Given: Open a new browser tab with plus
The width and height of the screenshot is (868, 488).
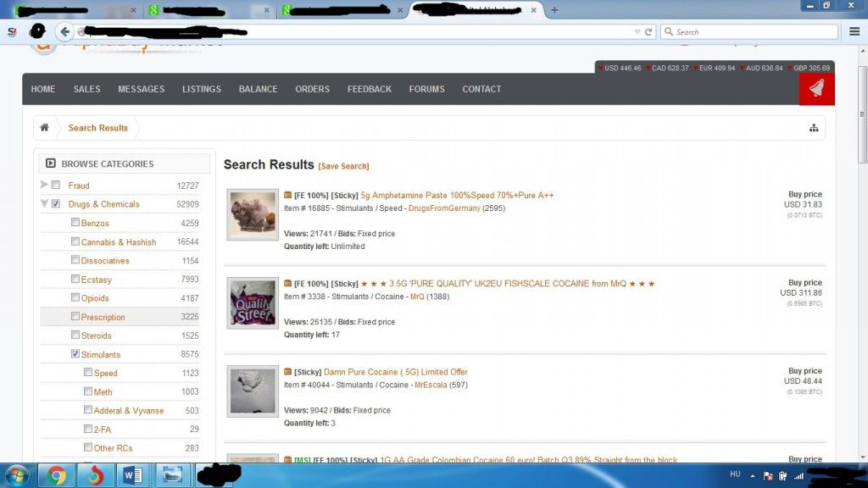Looking at the screenshot, I should (x=554, y=9).
